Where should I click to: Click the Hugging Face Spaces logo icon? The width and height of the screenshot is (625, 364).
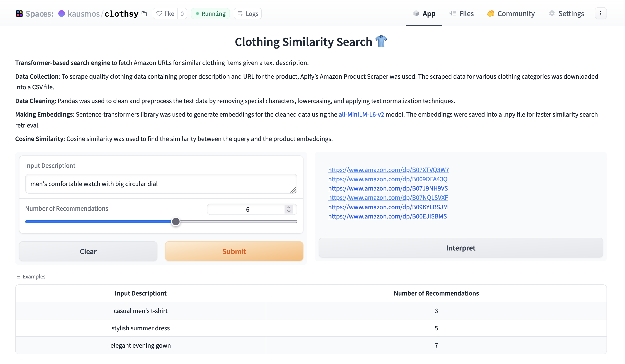19,14
